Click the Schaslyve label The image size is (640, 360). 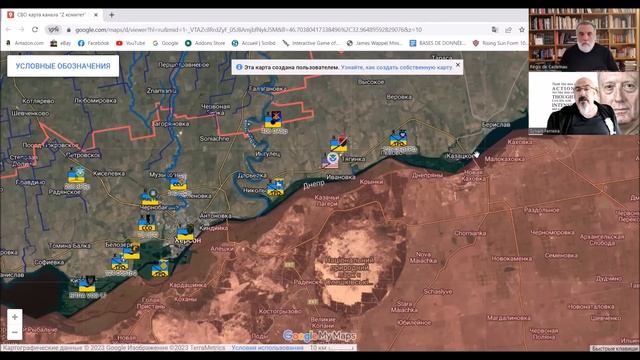(x=438, y=292)
